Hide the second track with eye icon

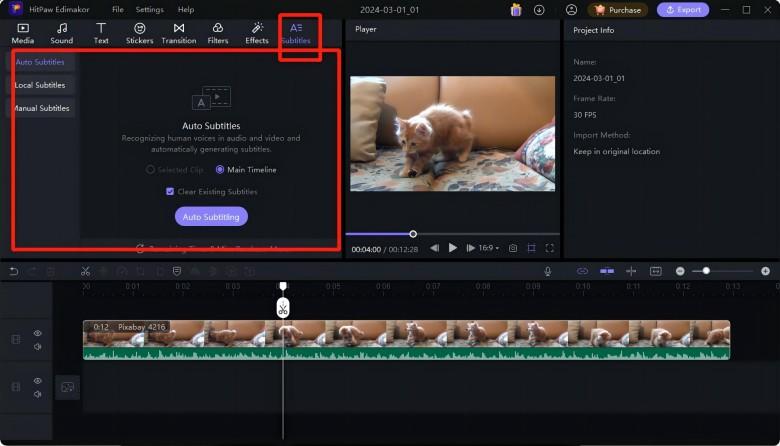tap(38, 381)
